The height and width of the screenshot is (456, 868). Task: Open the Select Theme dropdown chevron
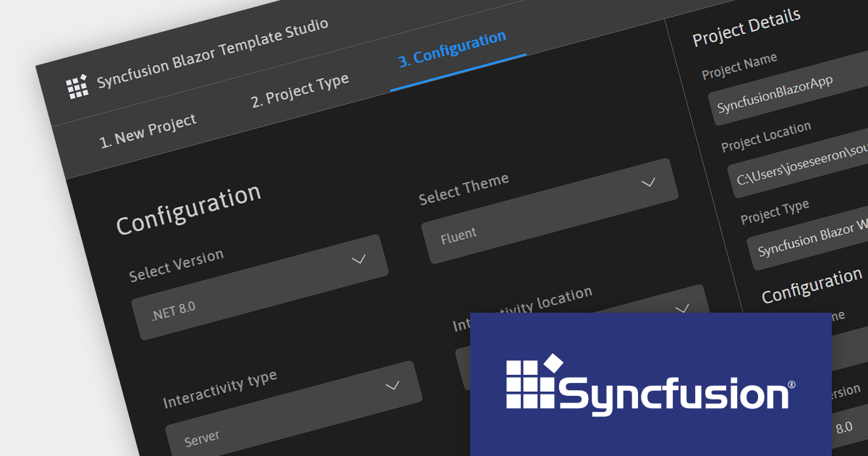click(648, 182)
